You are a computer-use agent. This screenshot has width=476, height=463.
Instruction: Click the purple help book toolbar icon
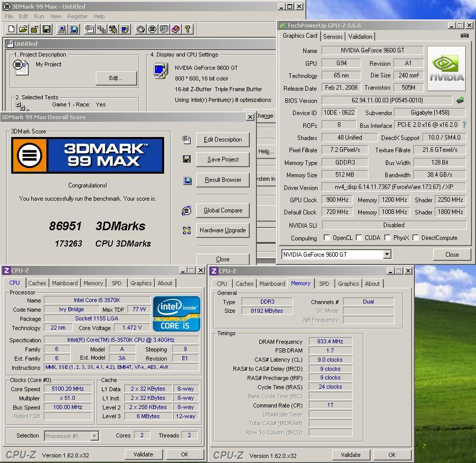(x=176, y=29)
